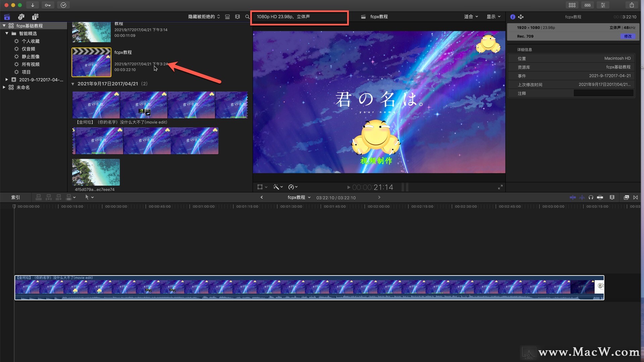Open the transitions browser bowtie icon
The width and height of the screenshot is (644, 362).
(x=635, y=197)
